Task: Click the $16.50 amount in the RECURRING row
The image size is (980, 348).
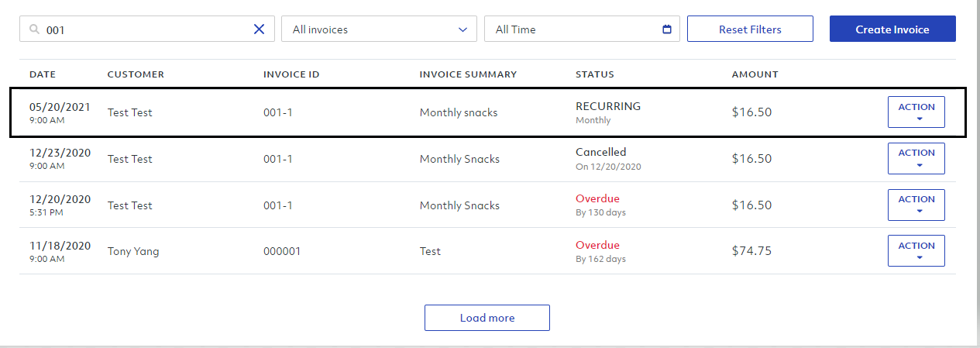Action: pos(751,112)
